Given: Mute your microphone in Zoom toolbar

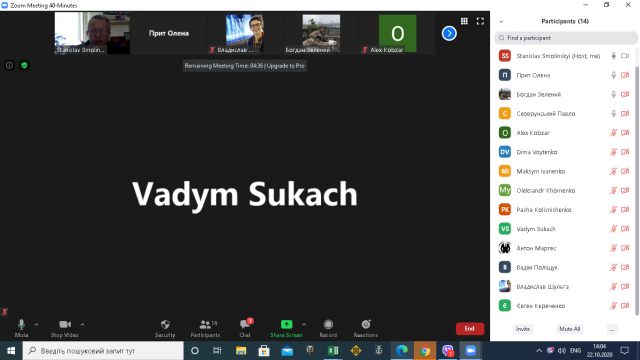Looking at the screenshot, I should [x=21, y=328].
